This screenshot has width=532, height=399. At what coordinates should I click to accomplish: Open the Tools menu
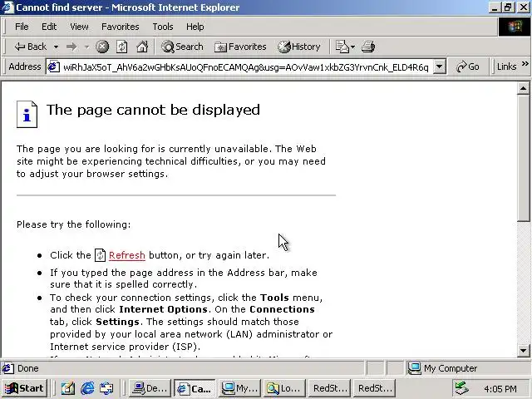click(163, 27)
